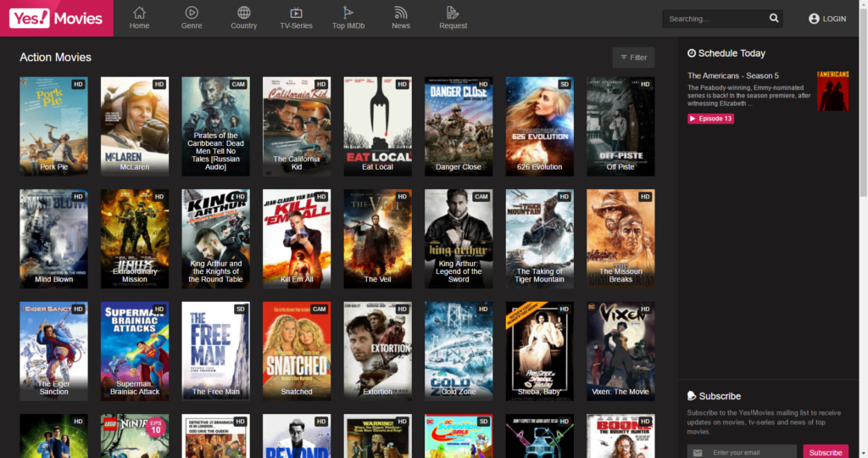Open the Request document icon

tap(453, 12)
